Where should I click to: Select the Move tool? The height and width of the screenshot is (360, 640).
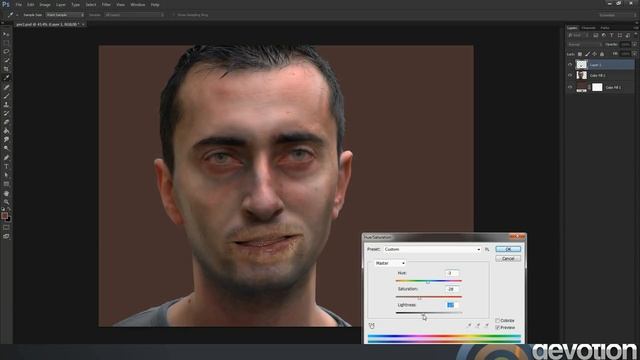(x=6, y=34)
